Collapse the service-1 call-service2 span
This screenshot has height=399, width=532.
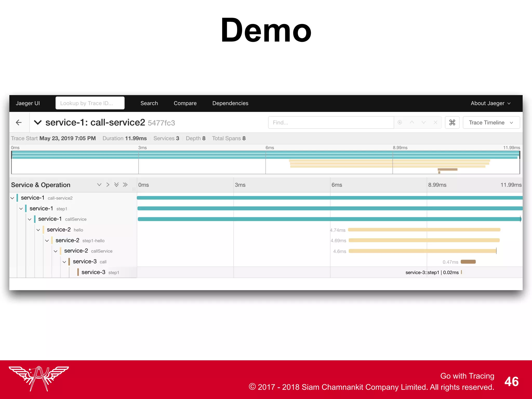(x=12, y=198)
